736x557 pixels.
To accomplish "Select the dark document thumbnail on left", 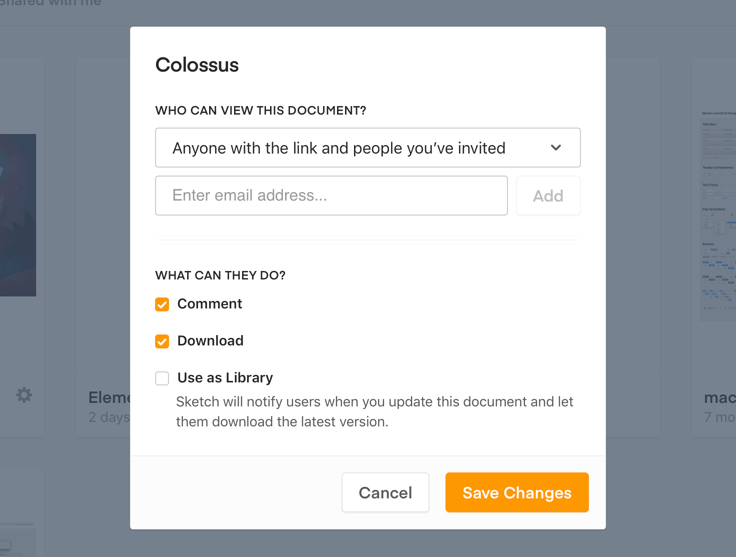I will click(x=18, y=215).
